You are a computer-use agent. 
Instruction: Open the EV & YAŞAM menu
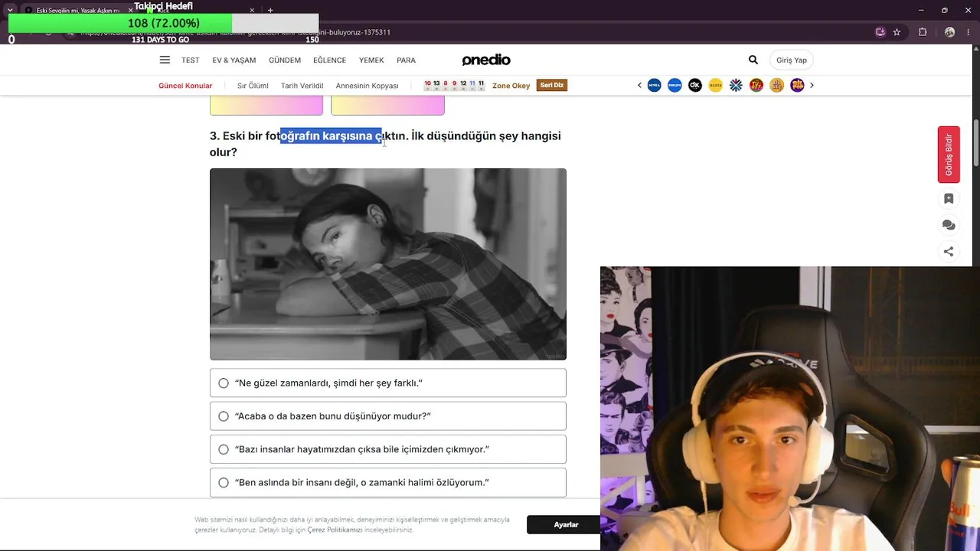(234, 60)
